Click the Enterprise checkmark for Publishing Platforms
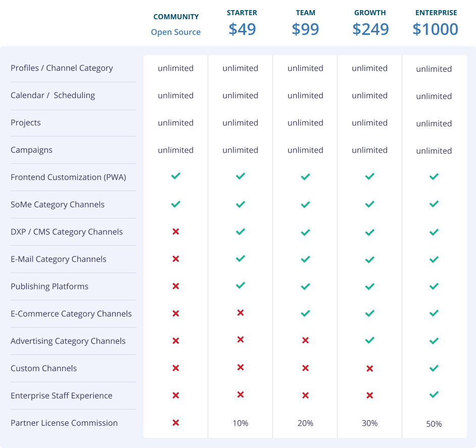 (x=434, y=286)
